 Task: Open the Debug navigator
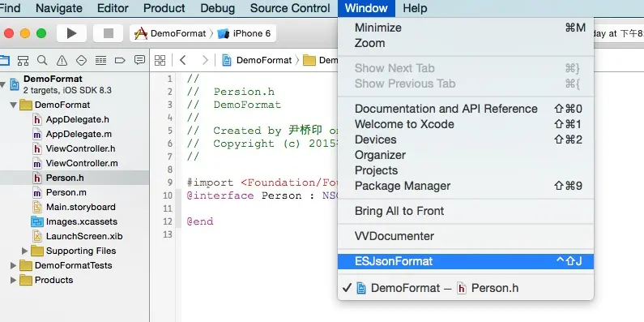[100, 61]
